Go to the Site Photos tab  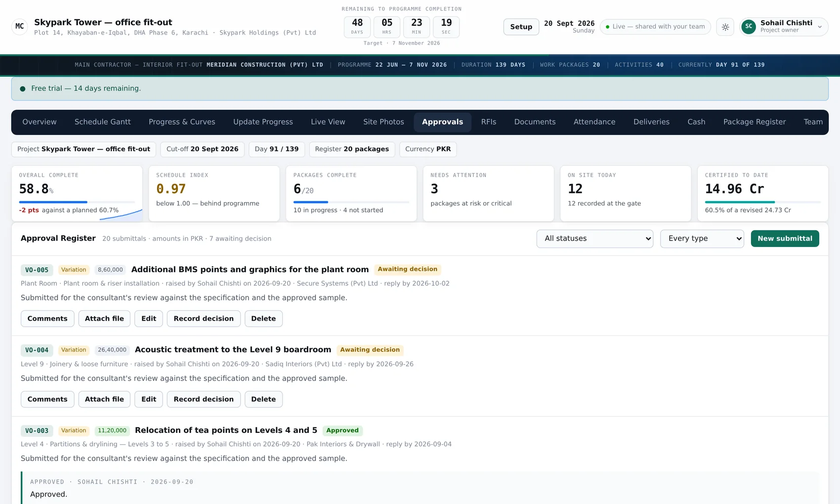point(383,122)
